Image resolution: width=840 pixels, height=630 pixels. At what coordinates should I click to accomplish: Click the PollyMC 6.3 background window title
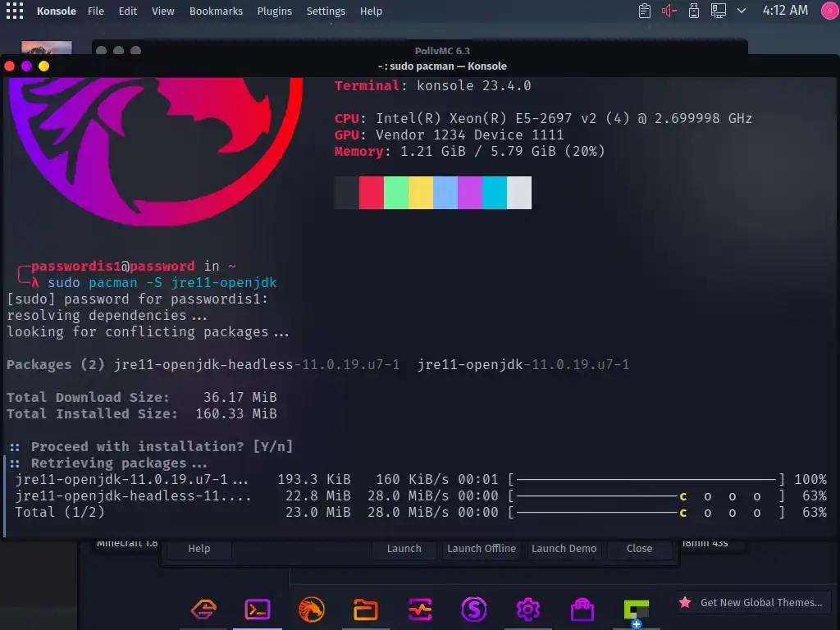point(442,50)
